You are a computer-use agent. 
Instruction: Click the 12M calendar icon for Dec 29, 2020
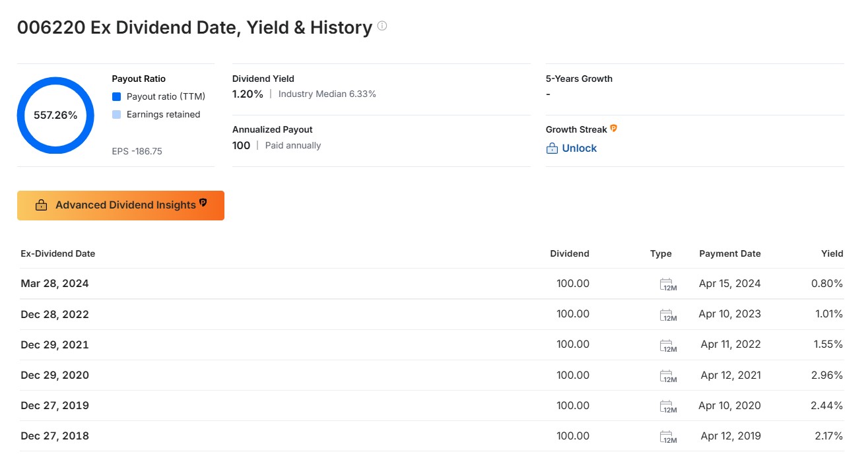[668, 375]
